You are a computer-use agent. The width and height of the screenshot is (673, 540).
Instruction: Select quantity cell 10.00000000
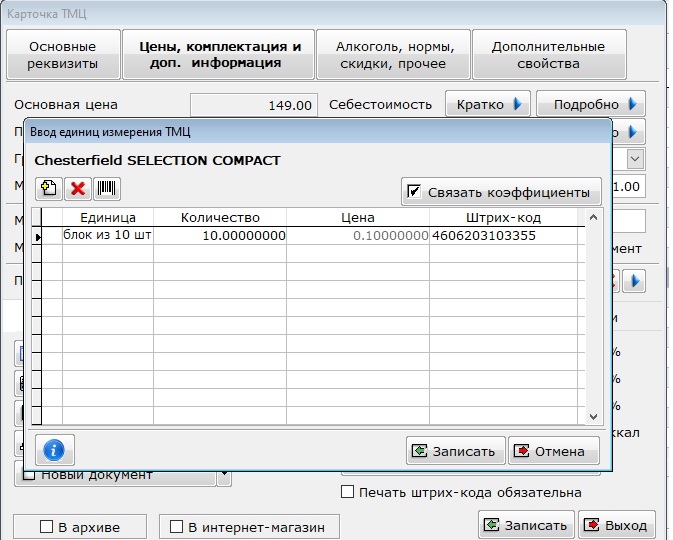pyautogui.click(x=220, y=235)
